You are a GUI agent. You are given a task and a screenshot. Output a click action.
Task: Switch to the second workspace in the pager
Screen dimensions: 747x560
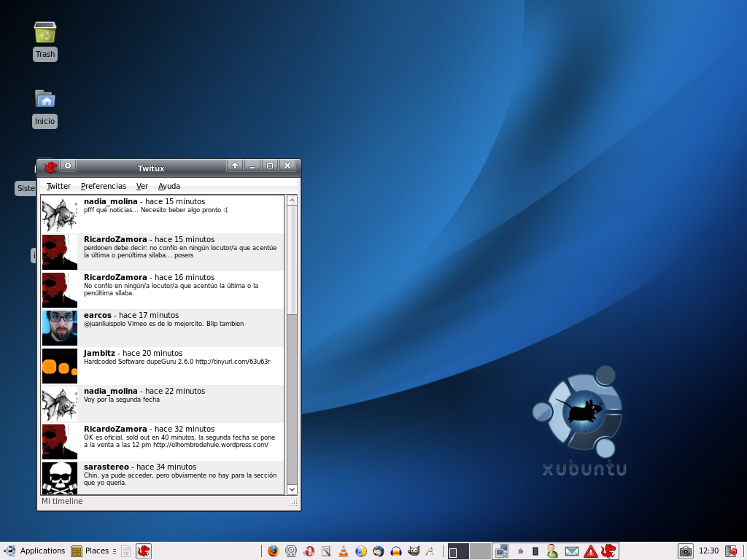[x=480, y=551]
